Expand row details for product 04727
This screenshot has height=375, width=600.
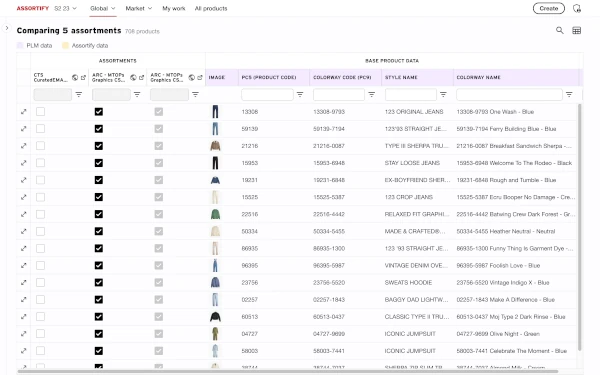click(x=24, y=334)
